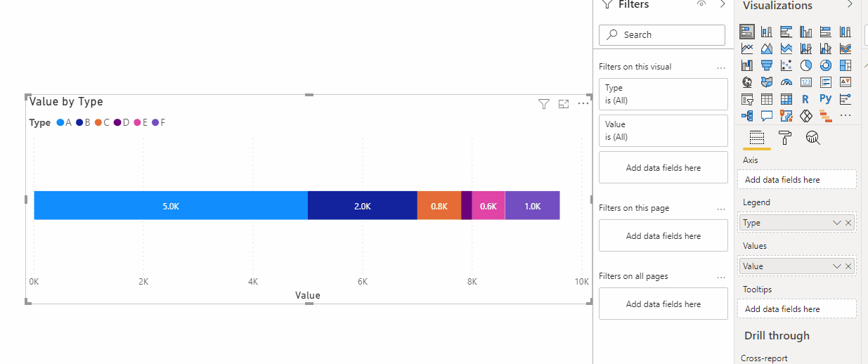Image resolution: width=868 pixels, height=364 pixels.
Task: Select the Map globe visual
Action: coord(747,82)
